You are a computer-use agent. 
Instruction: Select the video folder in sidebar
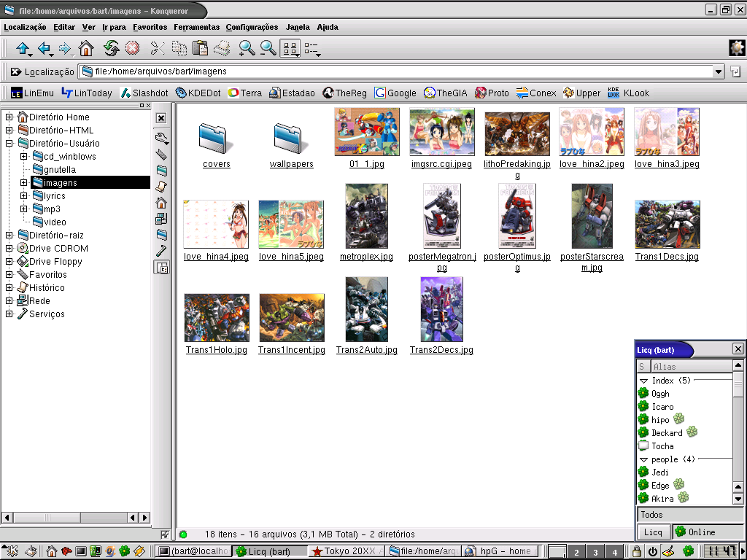[50, 222]
